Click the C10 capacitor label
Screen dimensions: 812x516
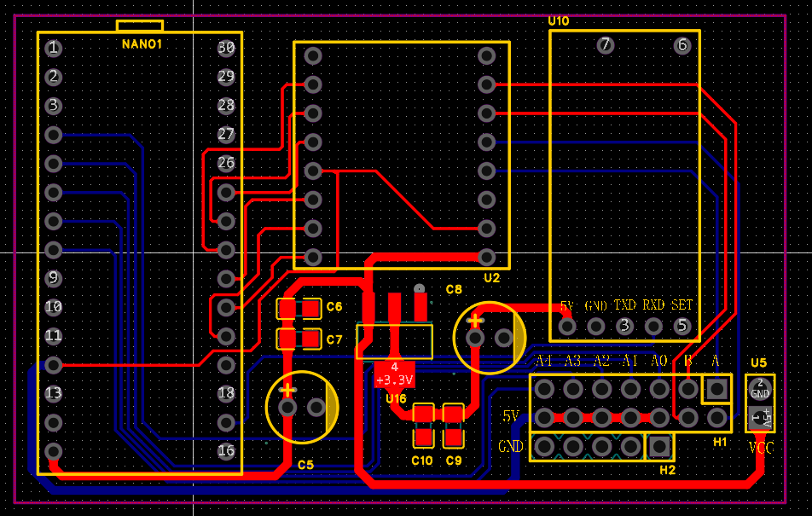[422, 461]
